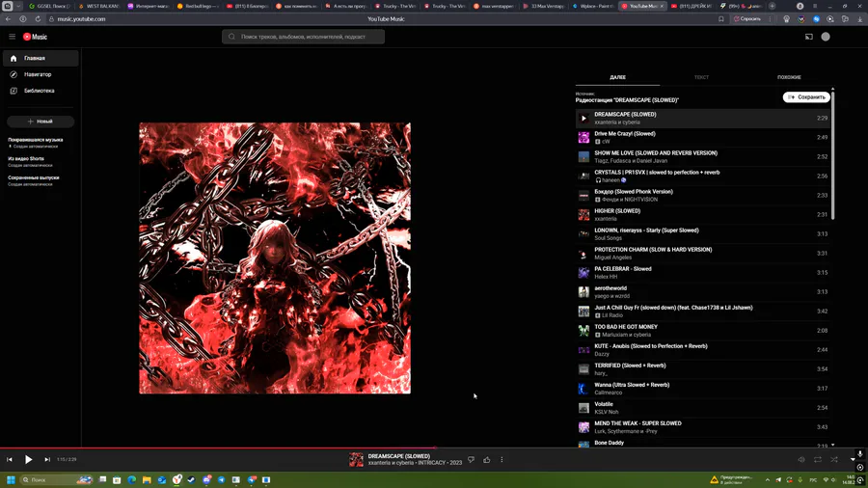The height and width of the screenshot is (488, 868).
Task: Select HIGHER (SLOWED) in queue
Action: (702, 215)
